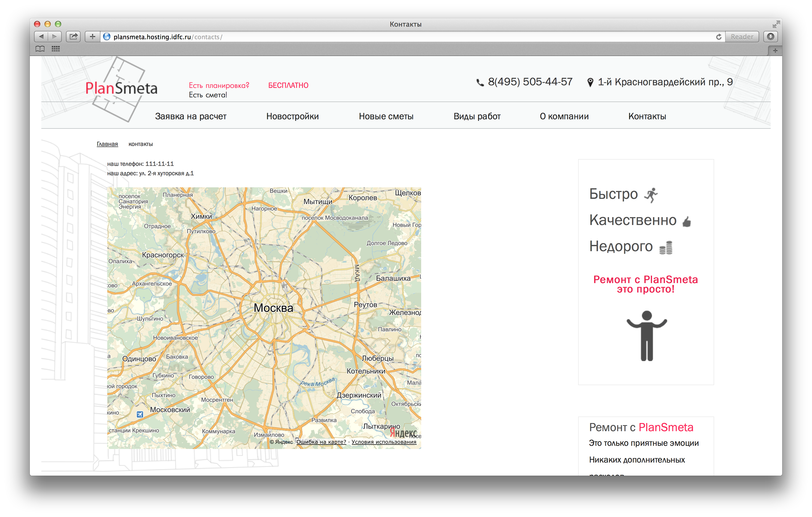Click 'Условия использования' link on map
This screenshot has height=517, width=812.
click(x=384, y=442)
